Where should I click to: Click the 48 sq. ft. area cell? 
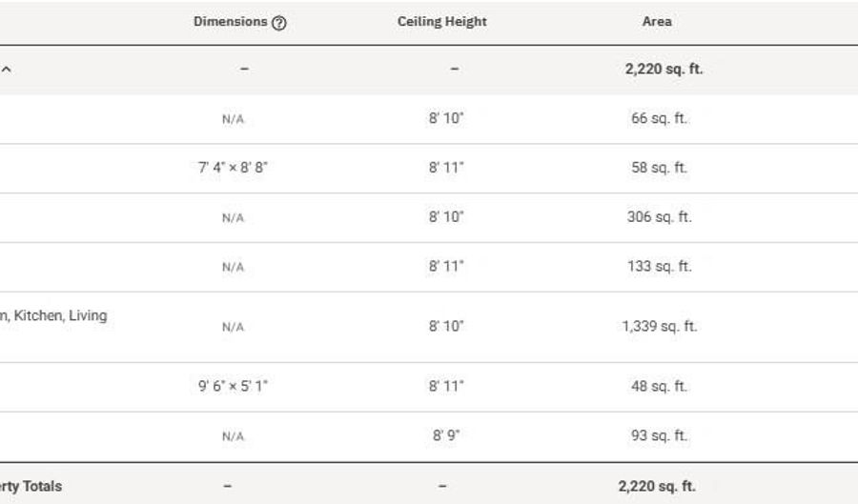pos(659,386)
